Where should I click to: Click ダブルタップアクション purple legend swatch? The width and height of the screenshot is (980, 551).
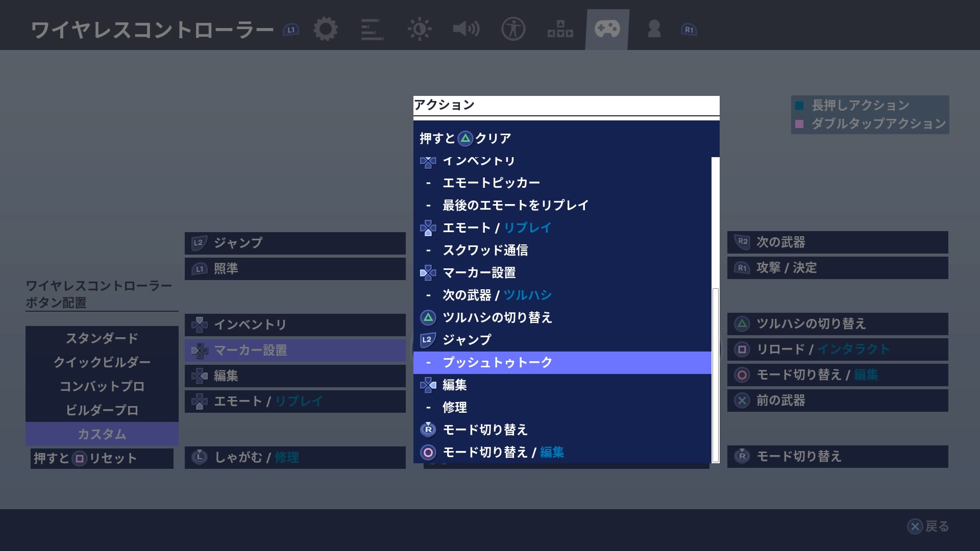point(799,124)
